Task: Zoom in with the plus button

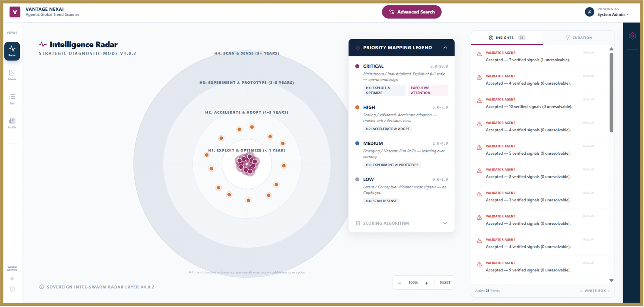Action: pyautogui.click(x=426, y=283)
